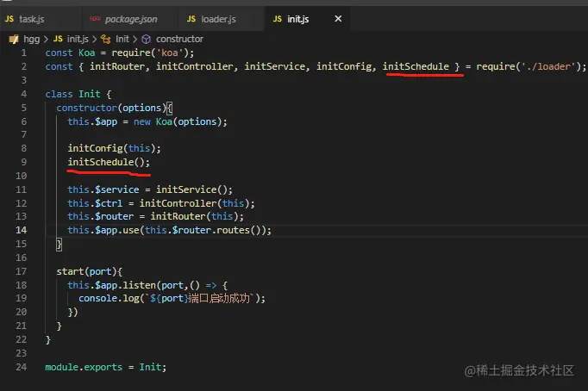
Task: Open the package.json tab
Action: coord(129,19)
